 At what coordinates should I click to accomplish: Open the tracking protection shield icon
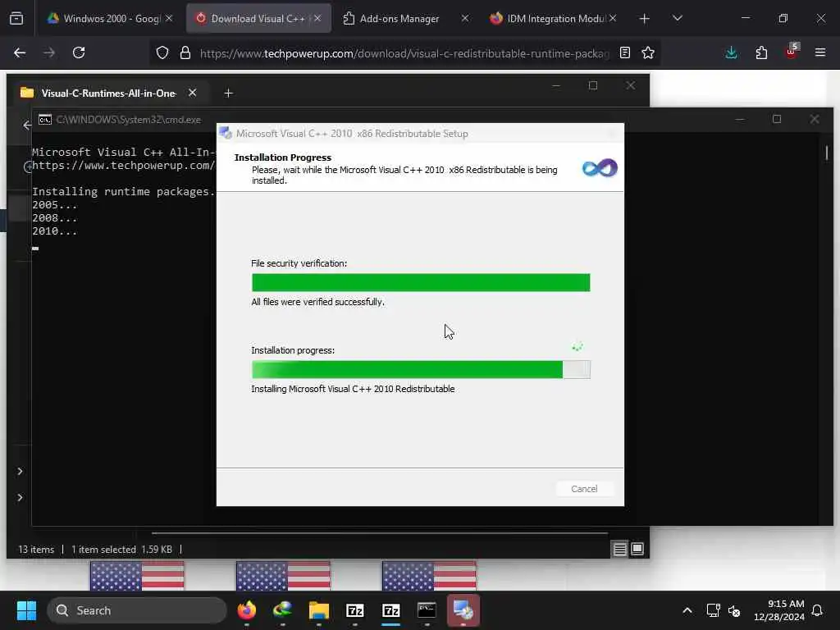coord(162,52)
